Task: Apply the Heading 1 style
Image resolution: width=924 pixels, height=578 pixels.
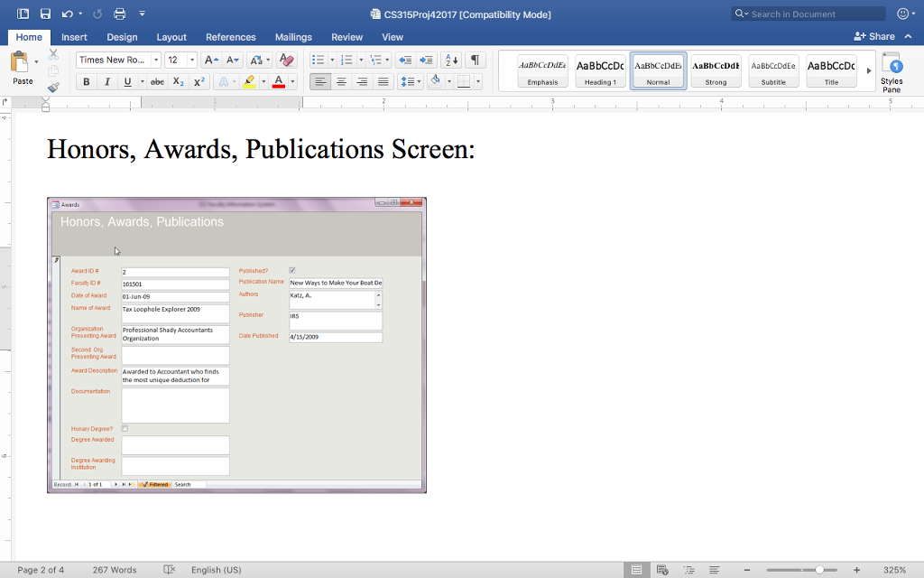Action: (600, 70)
